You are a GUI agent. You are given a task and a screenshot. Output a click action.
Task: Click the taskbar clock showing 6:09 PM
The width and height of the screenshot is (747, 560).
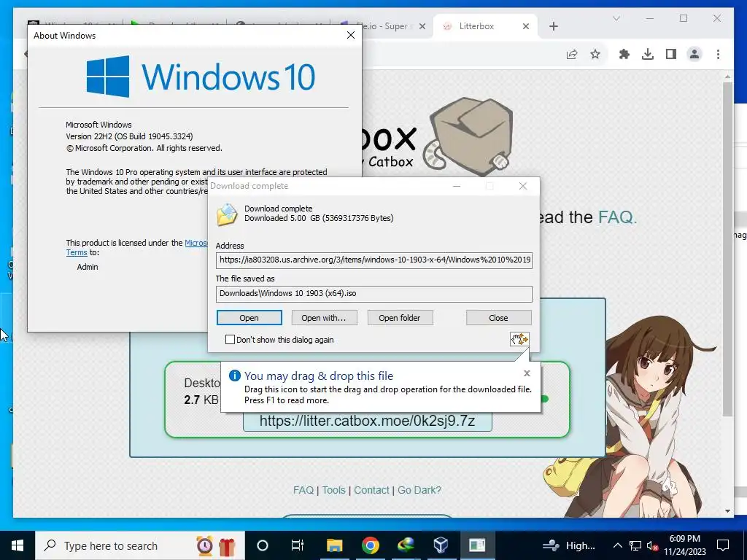(x=684, y=545)
